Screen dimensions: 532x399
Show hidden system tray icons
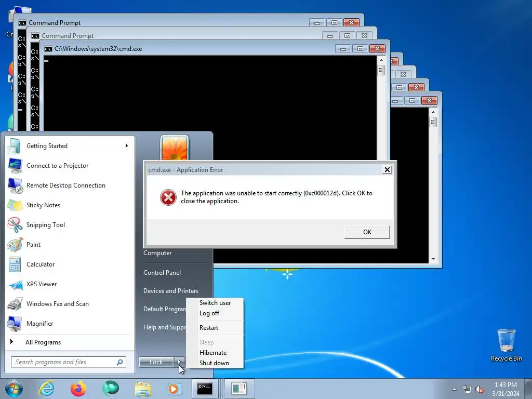click(x=454, y=389)
